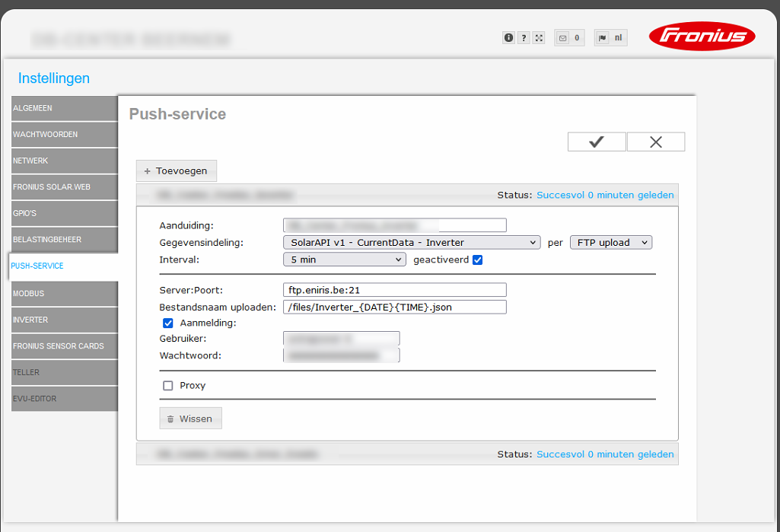The height and width of the screenshot is (532, 780).
Task: Disable the geactiveerd checkbox
Action: click(477, 260)
